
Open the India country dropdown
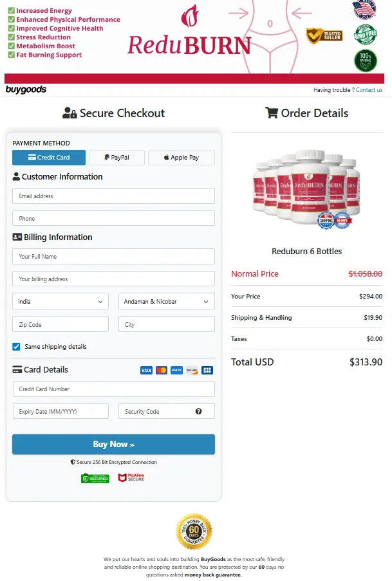(61, 301)
